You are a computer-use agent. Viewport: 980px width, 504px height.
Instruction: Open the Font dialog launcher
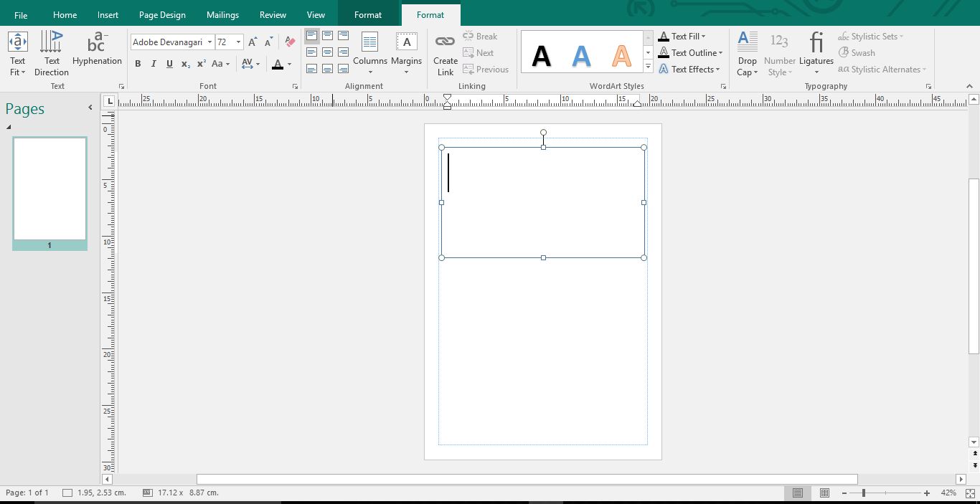pyautogui.click(x=295, y=87)
